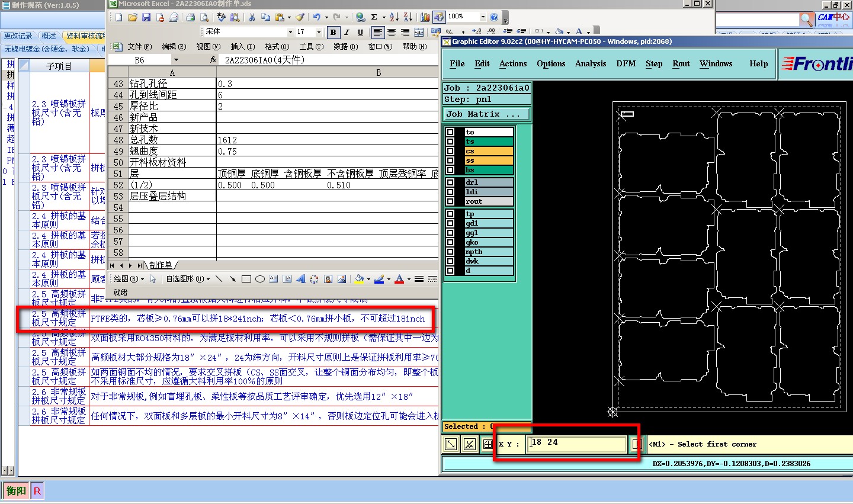Toggle the 'ts' layer checkbox

(x=450, y=142)
